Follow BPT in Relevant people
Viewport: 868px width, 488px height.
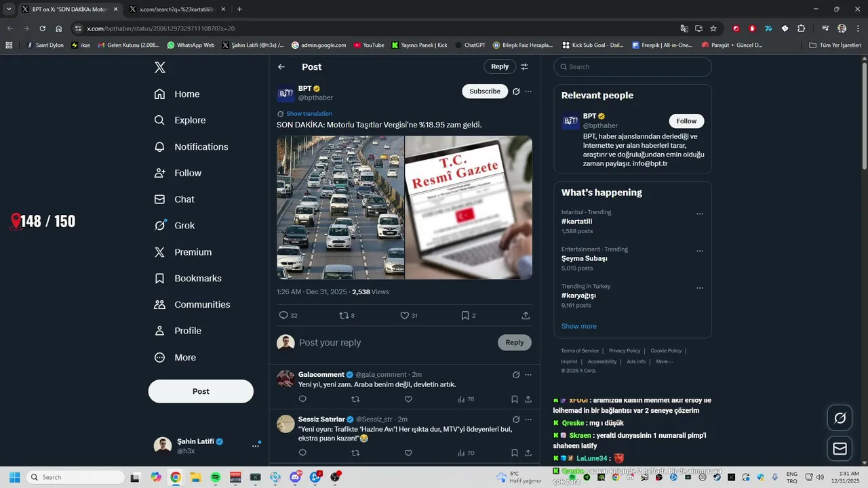pyautogui.click(x=686, y=121)
